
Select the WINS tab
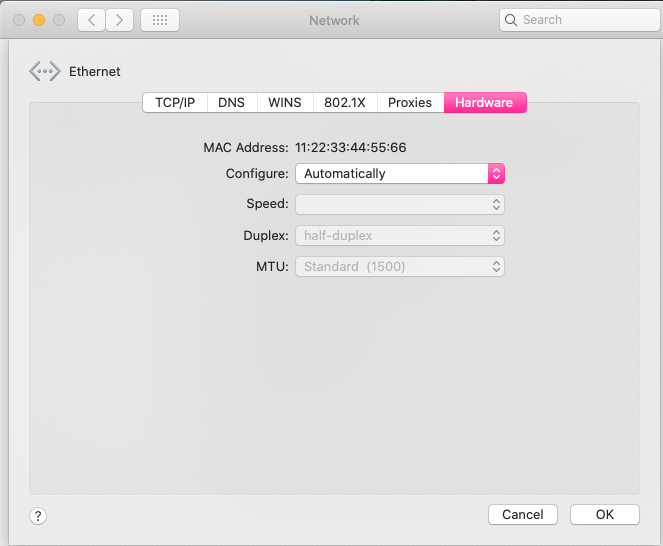click(285, 102)
